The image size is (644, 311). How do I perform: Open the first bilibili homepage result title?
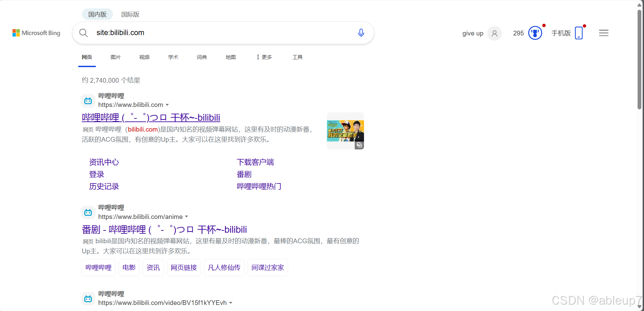(x=151, y=117)
